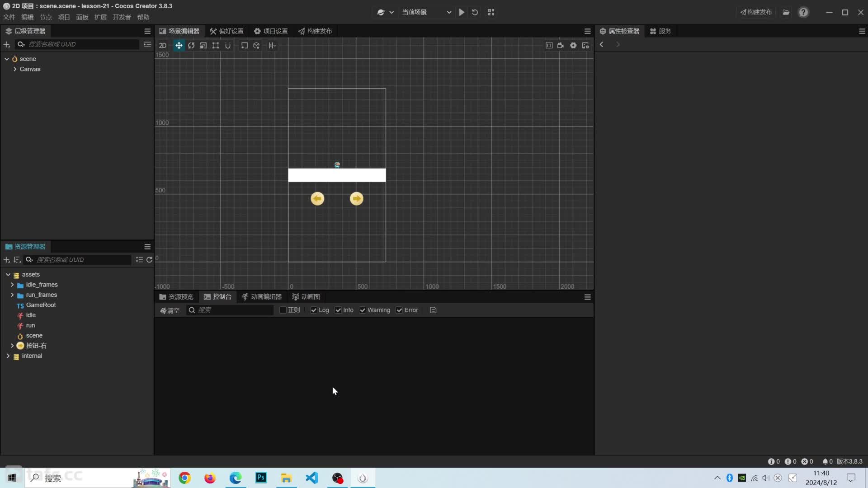The width and height of the screenshot is (868, 488).
Task: Toggle the Log checkbox
Action: pos(314,310)
